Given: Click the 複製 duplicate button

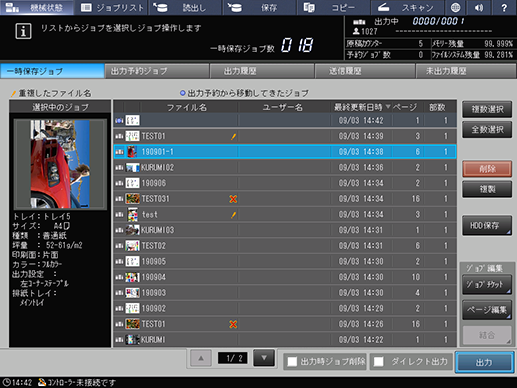Looking at the screenshot, I should click(487, 189).
